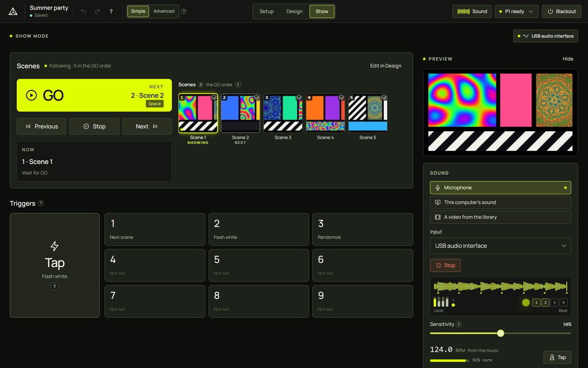Undo the last change
The image size is (588, 368).
[x=83, y=11]
